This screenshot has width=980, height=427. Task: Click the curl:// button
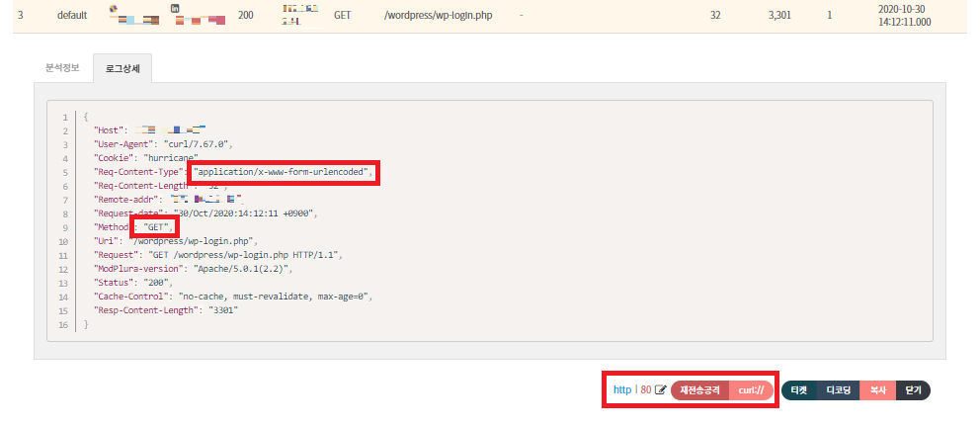pos(752,389)
